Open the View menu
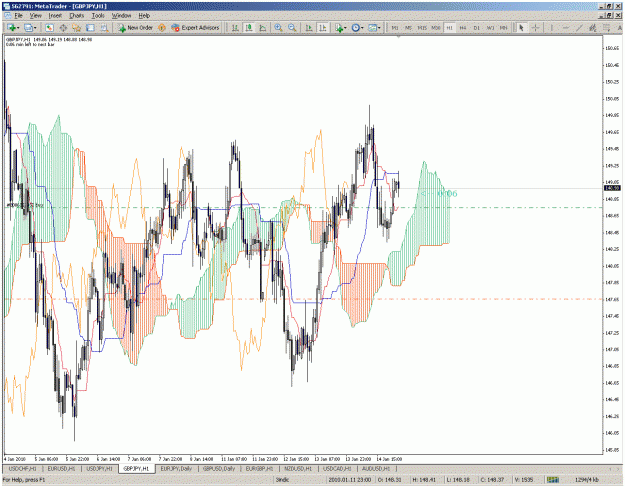This screenshot has width=625, height=486. (x=35, y=16)
